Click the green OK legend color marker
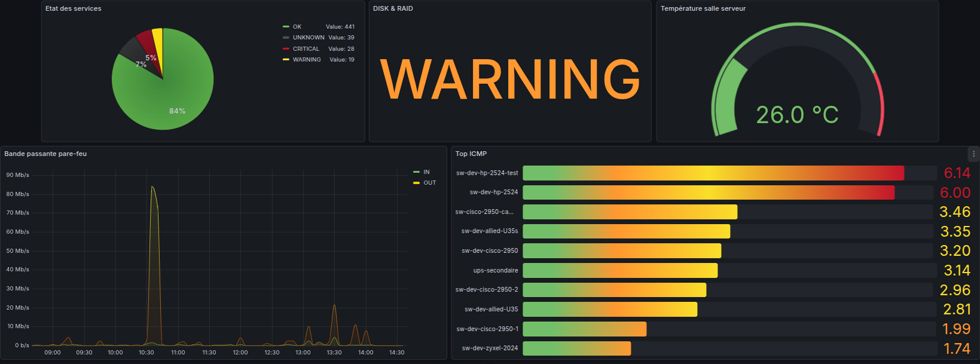 click(x=286, y=27)
